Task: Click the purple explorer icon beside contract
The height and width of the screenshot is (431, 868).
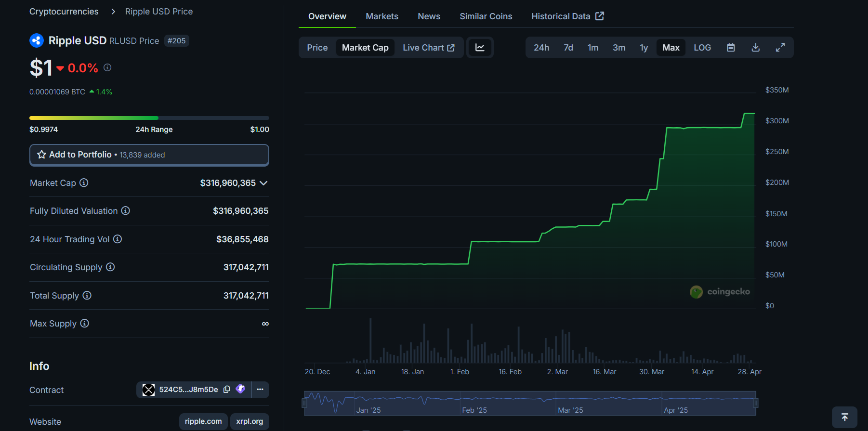Action: point(240,389)
